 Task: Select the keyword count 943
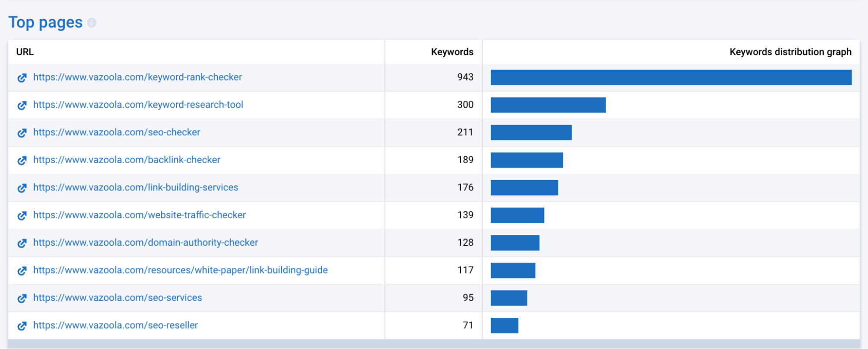click(465, 77)
